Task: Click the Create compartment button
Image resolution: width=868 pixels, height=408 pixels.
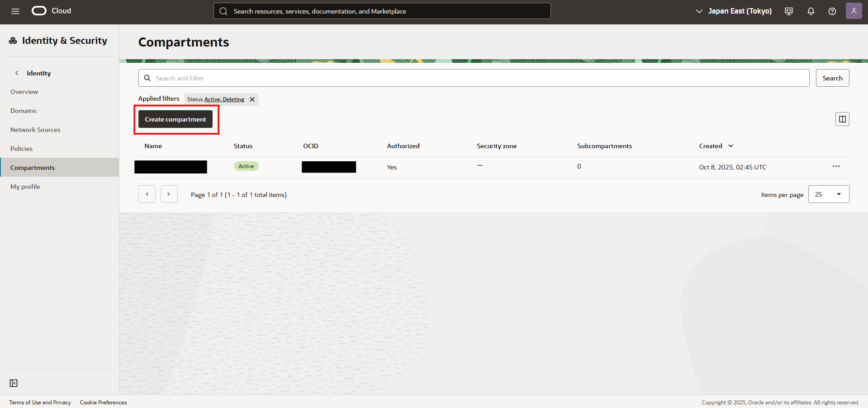Action: click(175, 119)
